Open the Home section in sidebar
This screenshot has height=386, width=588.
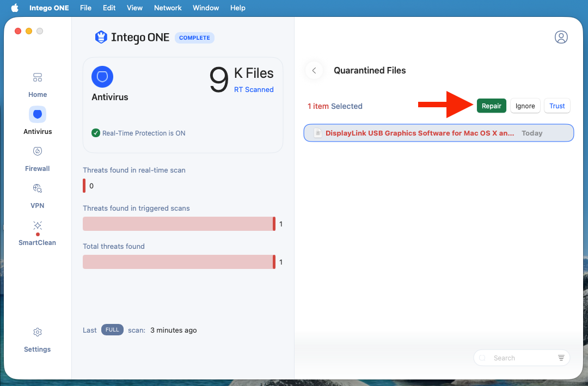click(x=38, y=85)
